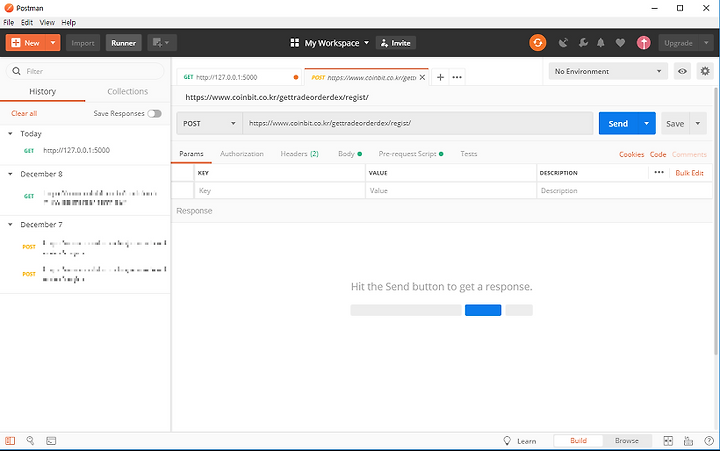Click the history Filter field
The width and height of the screenshot is (720, 451).
[85, 71]
